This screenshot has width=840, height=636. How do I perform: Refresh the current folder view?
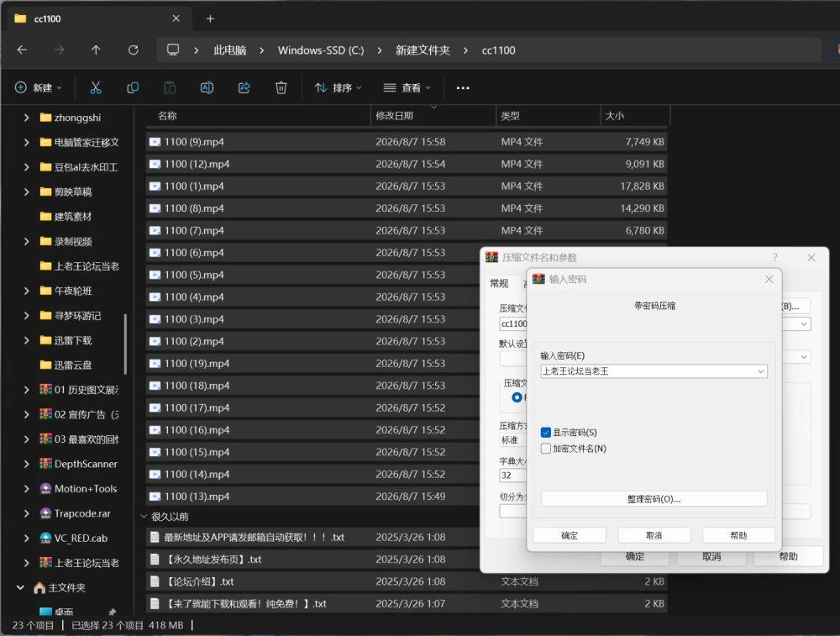134,50
